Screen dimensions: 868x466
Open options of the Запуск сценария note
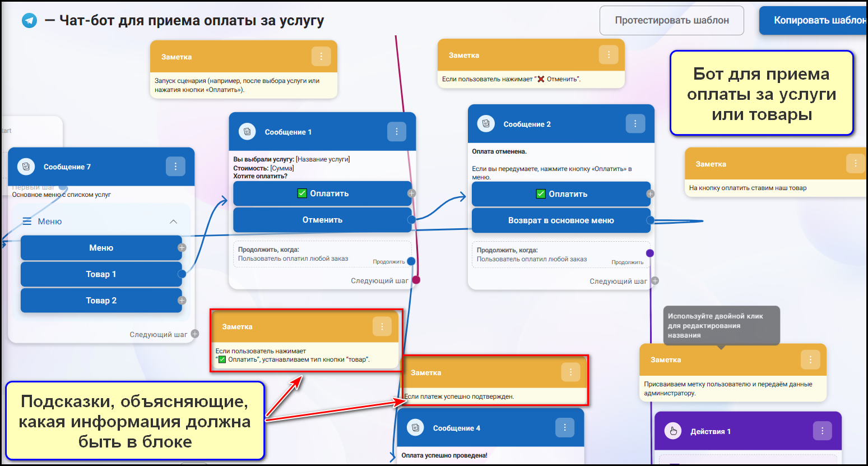click(x=321, y=57)
